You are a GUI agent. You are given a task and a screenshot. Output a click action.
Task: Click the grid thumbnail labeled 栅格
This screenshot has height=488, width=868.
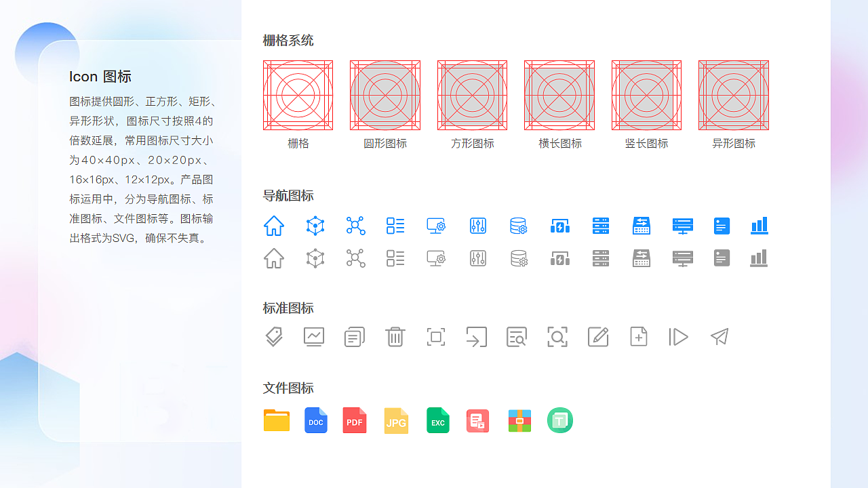[298, 96]
